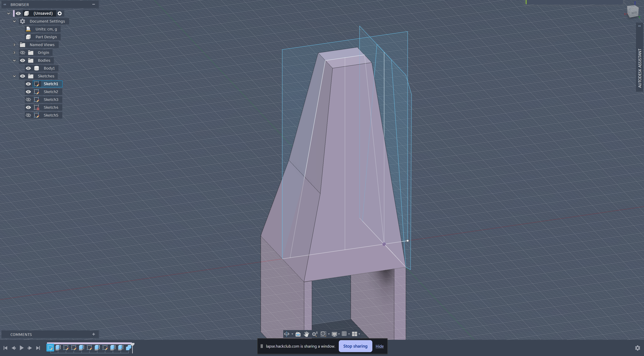Expand the Named Views folder
The height and width of the screenshot is (356, 644).
click(14, 45)
